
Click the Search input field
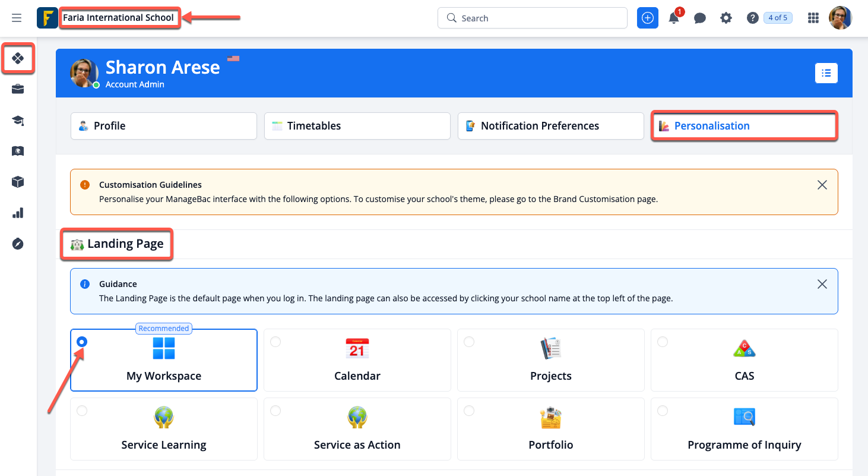coord(533,18)
